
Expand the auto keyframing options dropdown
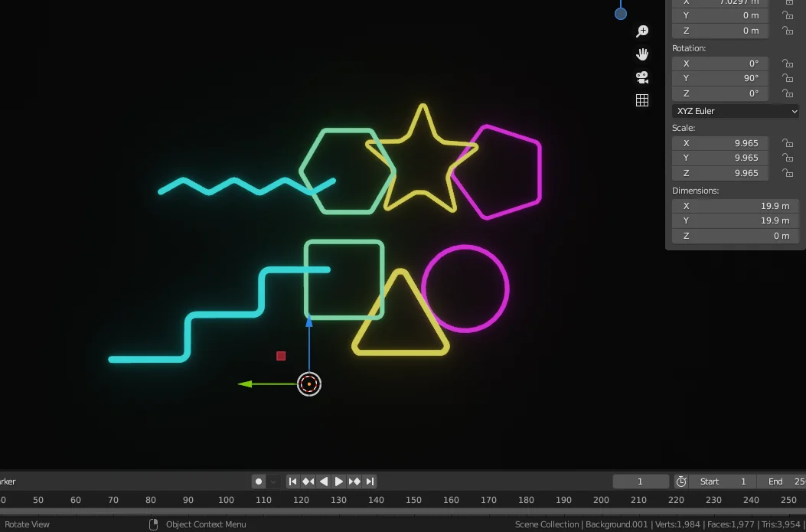(x=273, y=481)
